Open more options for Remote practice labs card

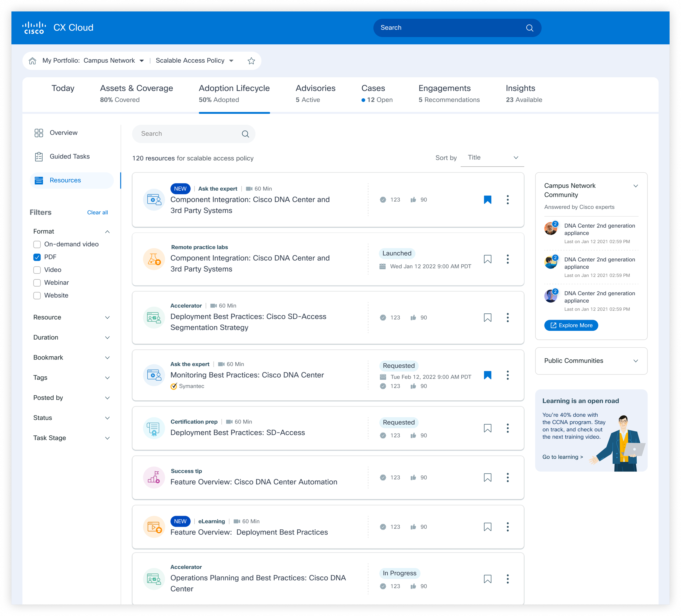507,259
